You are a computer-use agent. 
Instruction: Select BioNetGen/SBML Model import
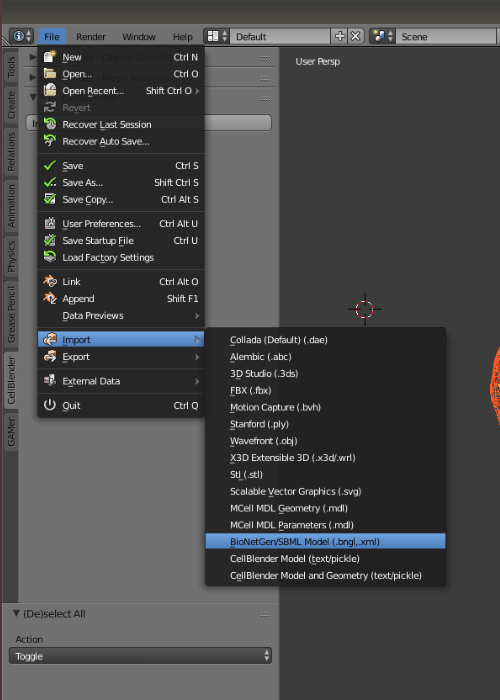(x=325, y=542)
